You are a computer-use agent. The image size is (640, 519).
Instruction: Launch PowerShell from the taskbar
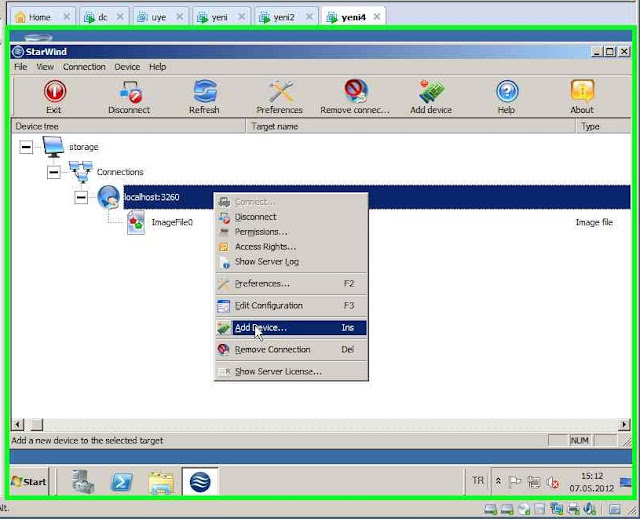click(x=122, y=482)
